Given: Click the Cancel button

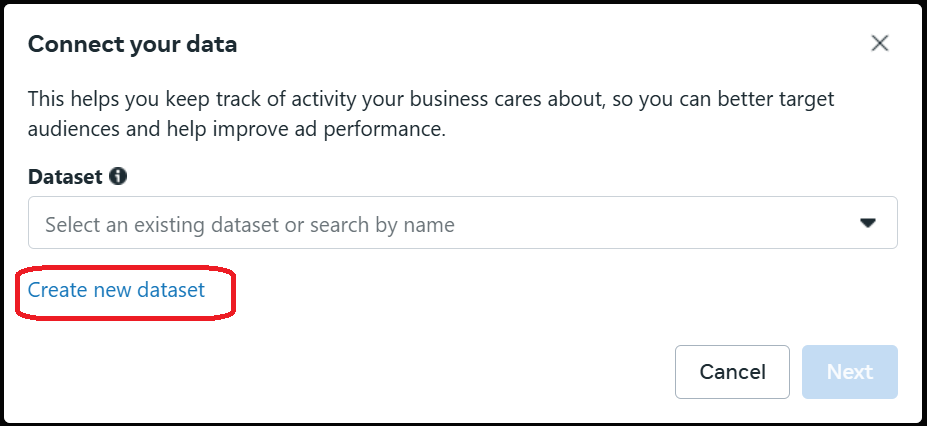Looking at the screenshot, I should point(732,372).
